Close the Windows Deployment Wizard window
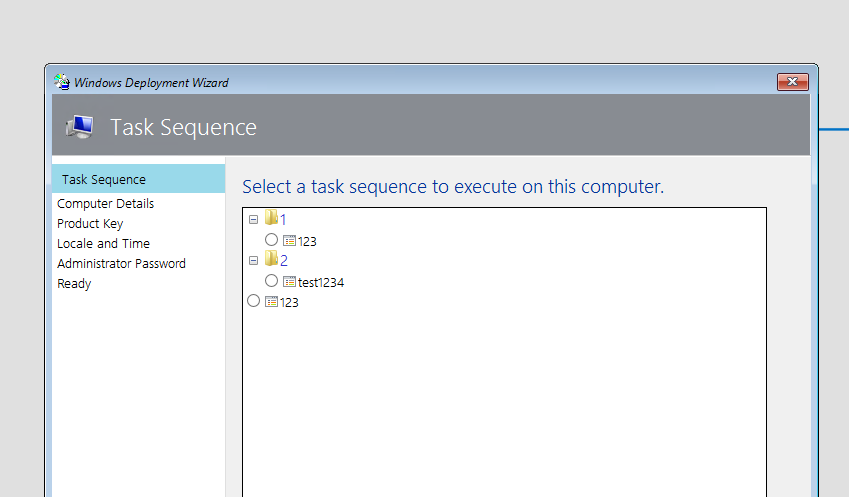The width and height of the screenshot is (849, 497). click(x=793, y=82)
